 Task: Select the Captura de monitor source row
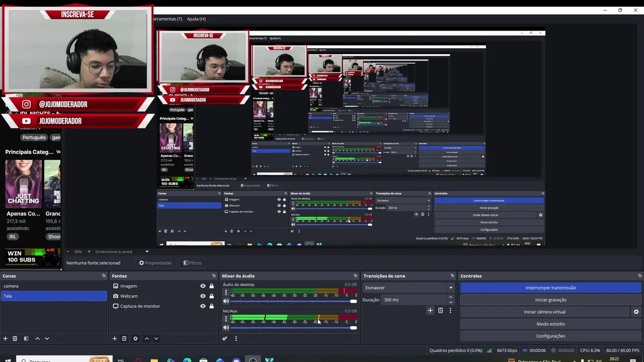[164, 306]
